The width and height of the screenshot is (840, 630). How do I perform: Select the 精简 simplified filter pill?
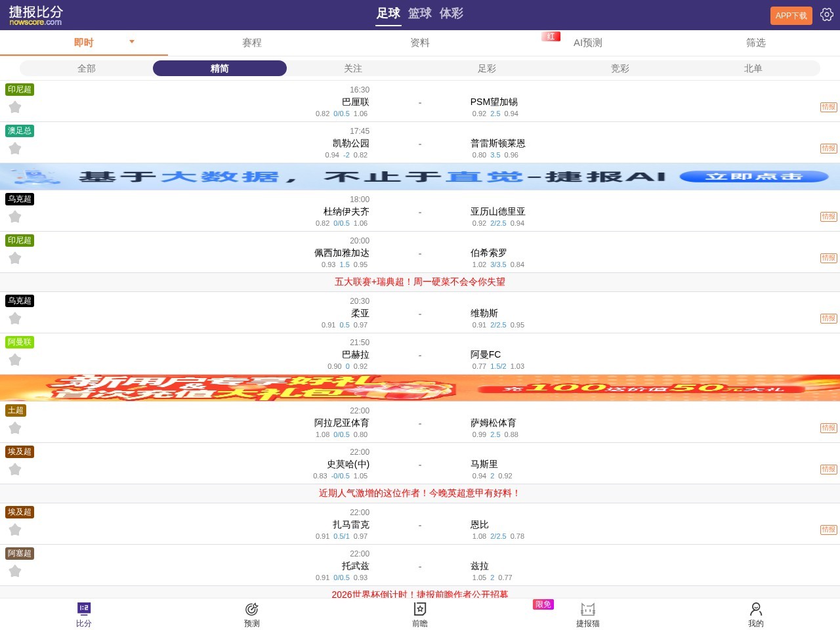pyautogui.click(x=219, y=68)
